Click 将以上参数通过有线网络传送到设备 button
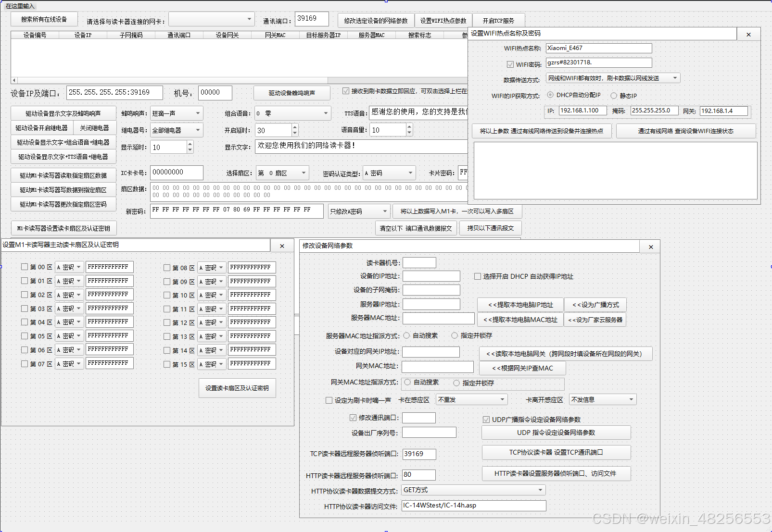 tap(542, 131)
